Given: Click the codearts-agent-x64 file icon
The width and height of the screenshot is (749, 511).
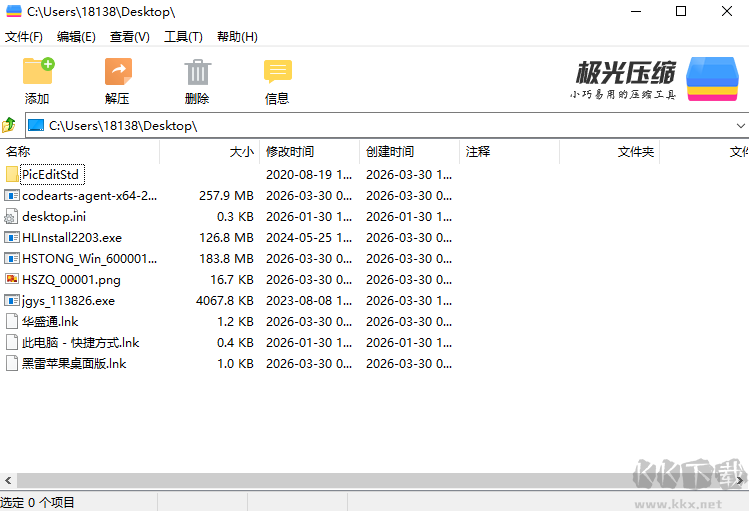Looking at the screenshot, I should click(12, 195).
